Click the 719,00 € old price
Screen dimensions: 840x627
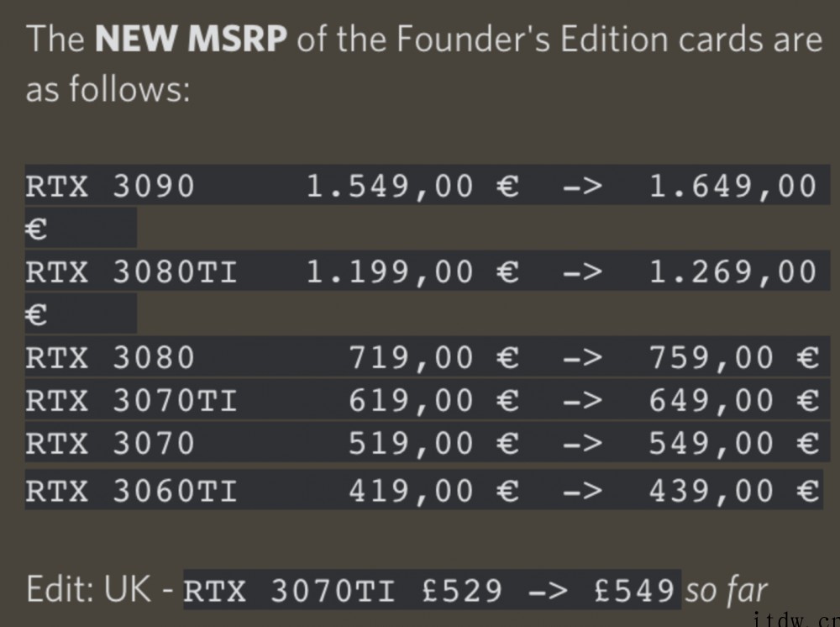click(x=434, y=357)
